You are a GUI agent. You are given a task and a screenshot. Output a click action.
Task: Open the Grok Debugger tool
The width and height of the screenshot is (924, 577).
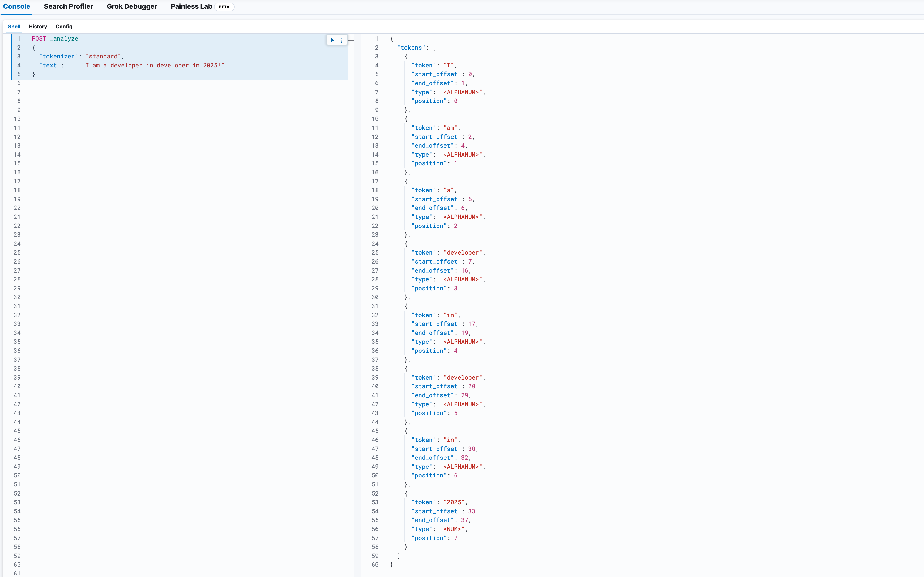[132, 6]
